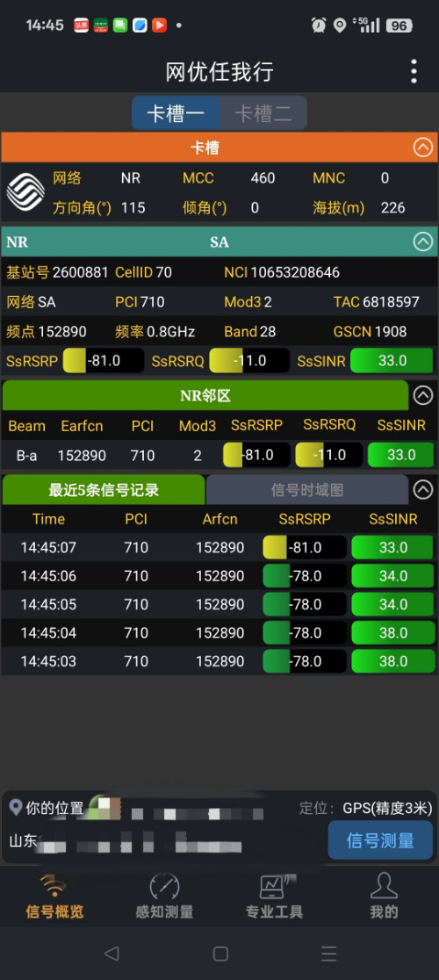
Task: Collapse the orange 卡槽 section
Action: point(423,148)
